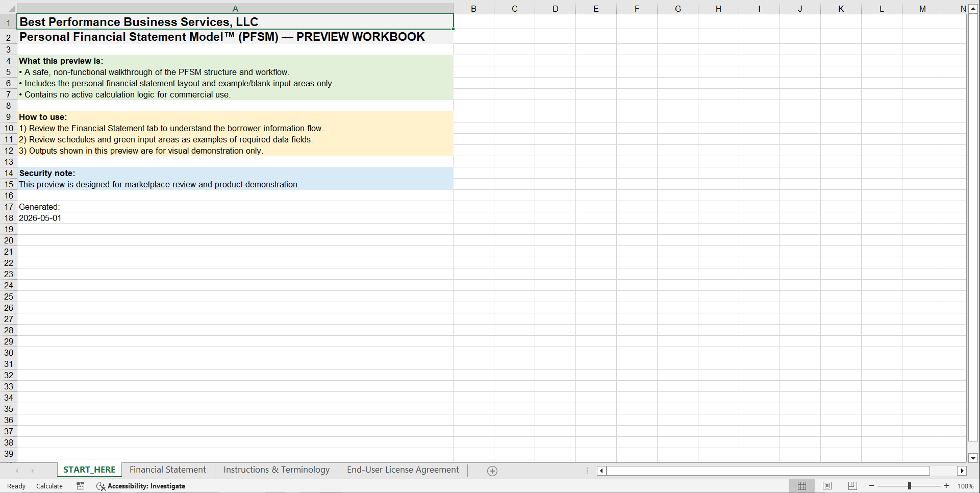Click the horizontal scrollbar left arrow
The height and width of the screenshot is (493, 980).
[x=601, y=471]
